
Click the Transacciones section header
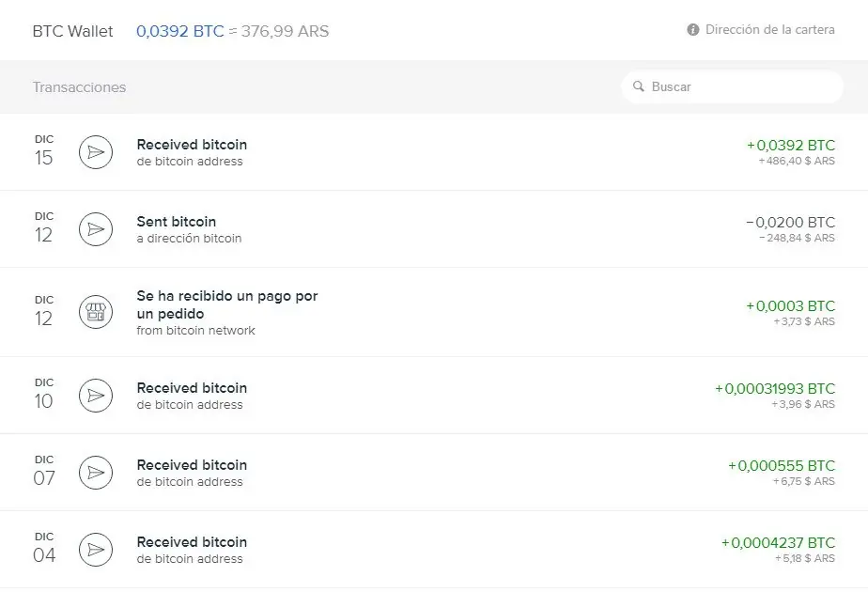tap(79, 87)
